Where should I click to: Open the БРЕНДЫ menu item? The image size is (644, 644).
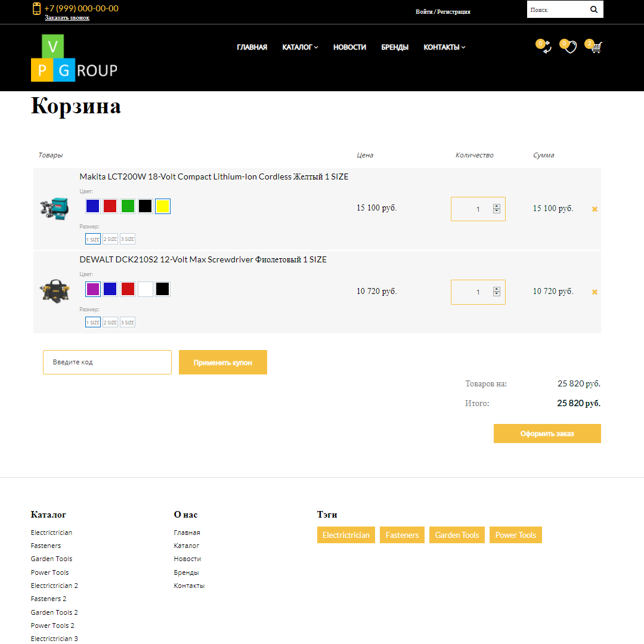click(x=394, y=47)
